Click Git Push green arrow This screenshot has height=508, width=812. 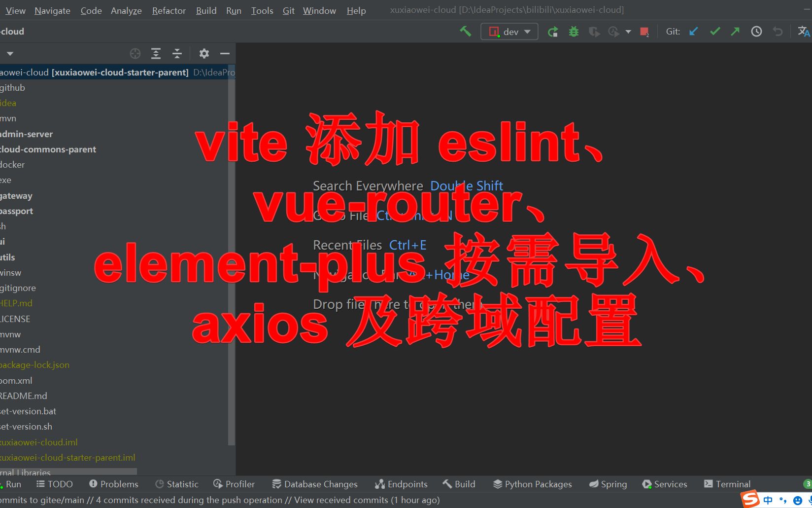click(x=735, y=32)
